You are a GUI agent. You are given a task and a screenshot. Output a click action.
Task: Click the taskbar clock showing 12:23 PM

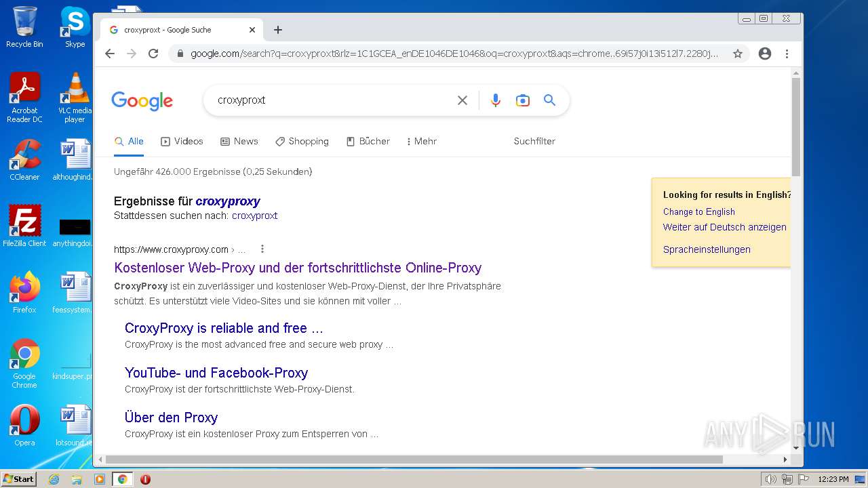point(833,479)
